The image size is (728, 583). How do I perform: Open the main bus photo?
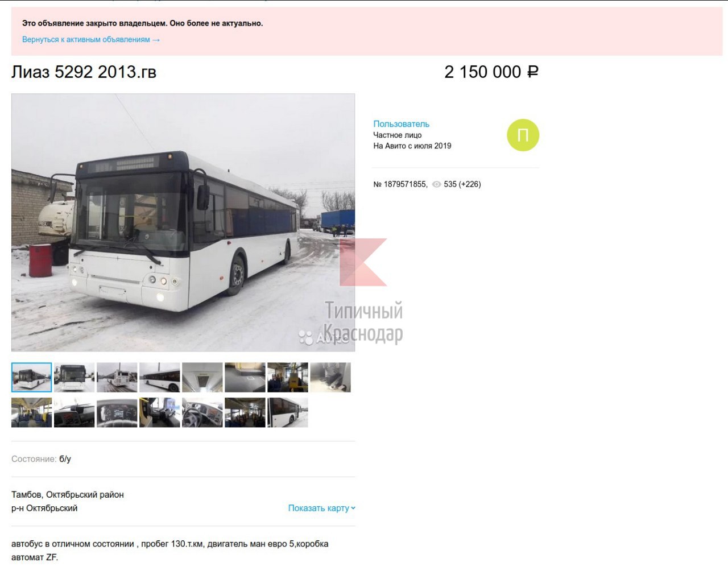click(x=183, y=222)
